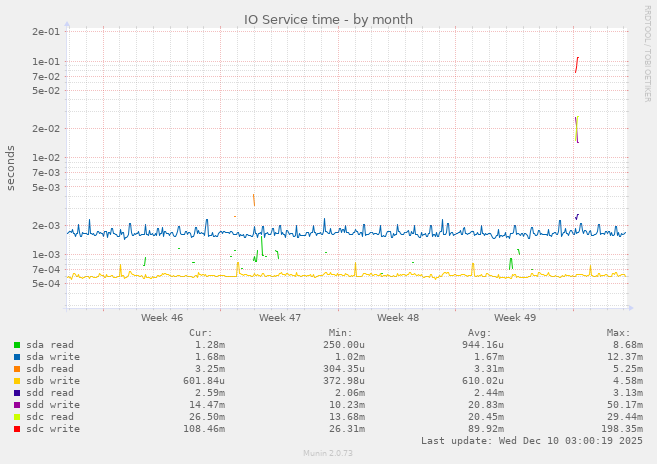Click the '5e-03' y-axis tick label
Screen dimensions: 657x464
(46, 187)
